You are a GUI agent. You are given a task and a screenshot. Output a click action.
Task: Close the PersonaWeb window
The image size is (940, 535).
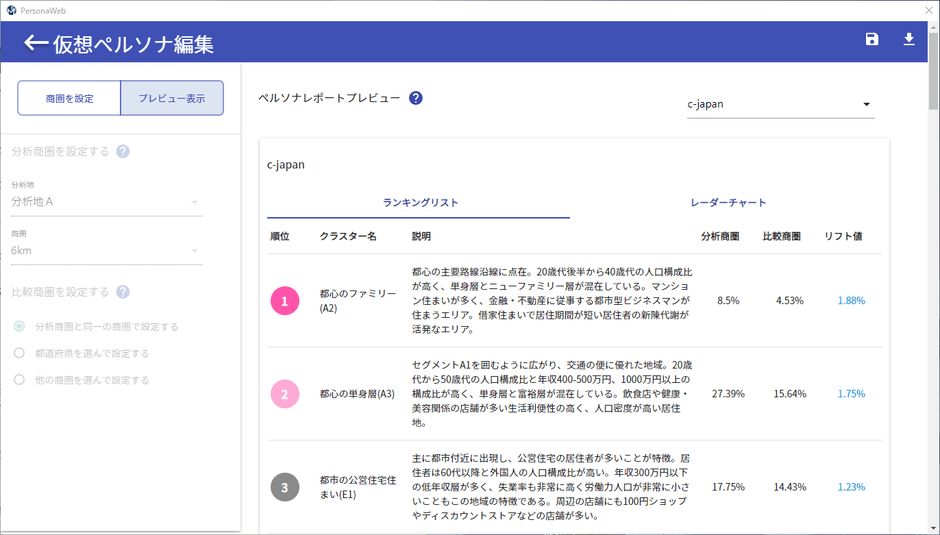pyautogui.click(x=929, y=10)
